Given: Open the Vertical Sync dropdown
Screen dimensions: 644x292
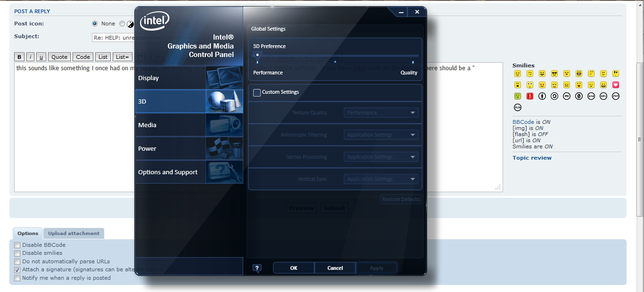Looking at the screenshot, I should pos(381,179).
